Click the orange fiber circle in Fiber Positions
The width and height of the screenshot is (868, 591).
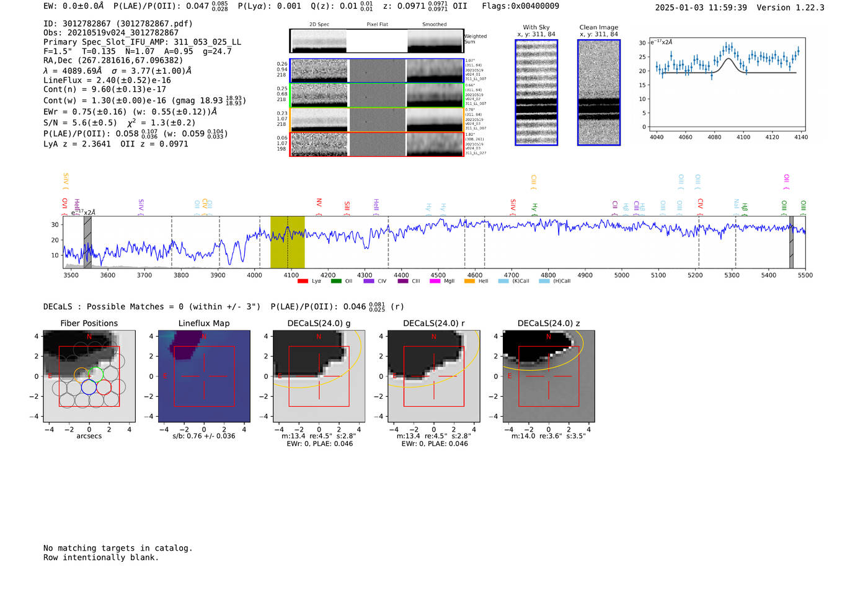[x=81, y=375]
